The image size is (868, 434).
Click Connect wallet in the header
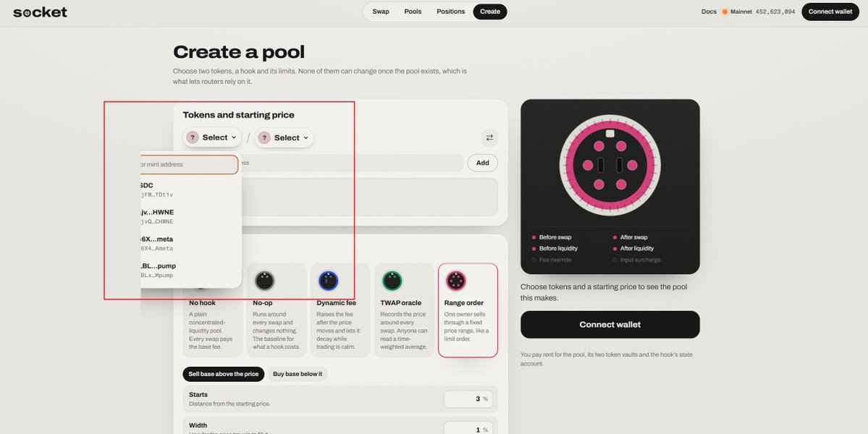[830, 12]
